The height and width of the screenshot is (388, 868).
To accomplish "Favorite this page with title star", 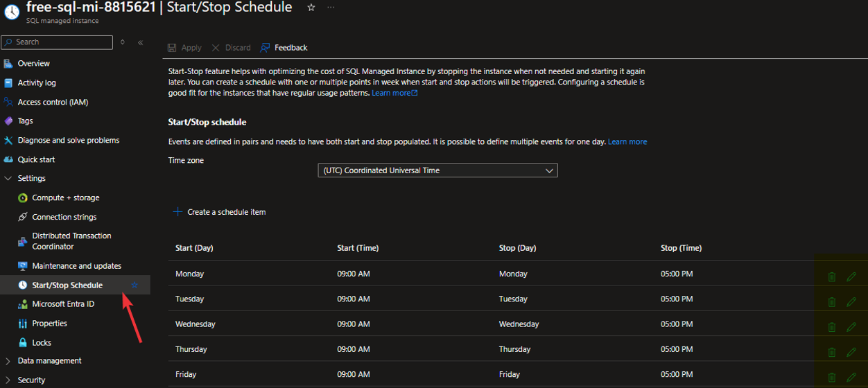I will click(x=311, y=8).
